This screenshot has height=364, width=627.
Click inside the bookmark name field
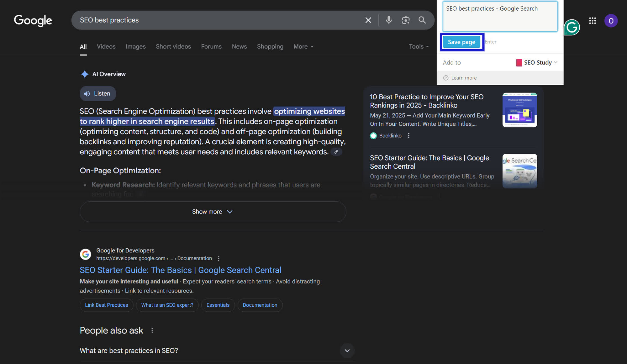[500, 16]
